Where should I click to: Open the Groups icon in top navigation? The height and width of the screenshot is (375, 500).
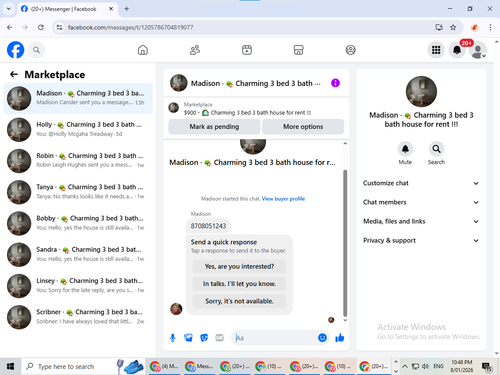(x=350, y=50)
